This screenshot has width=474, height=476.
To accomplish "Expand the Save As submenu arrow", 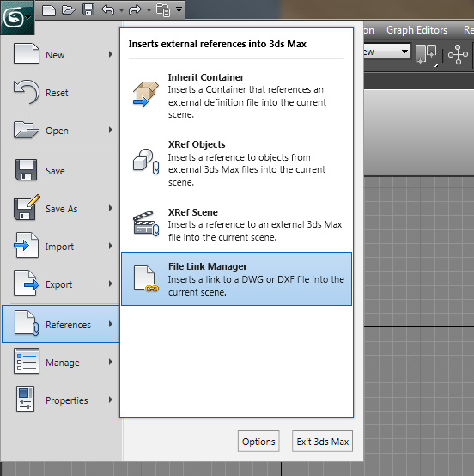I will 111,208.
